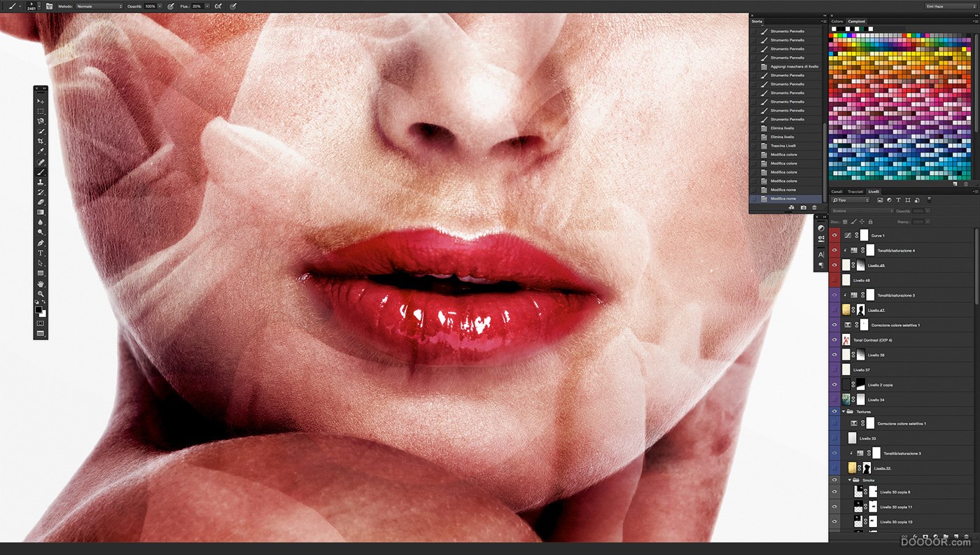This screenshot has width=980, height=555.
Task: Open the layer filter Tipo dropdown
Action: tap(850, 200)
